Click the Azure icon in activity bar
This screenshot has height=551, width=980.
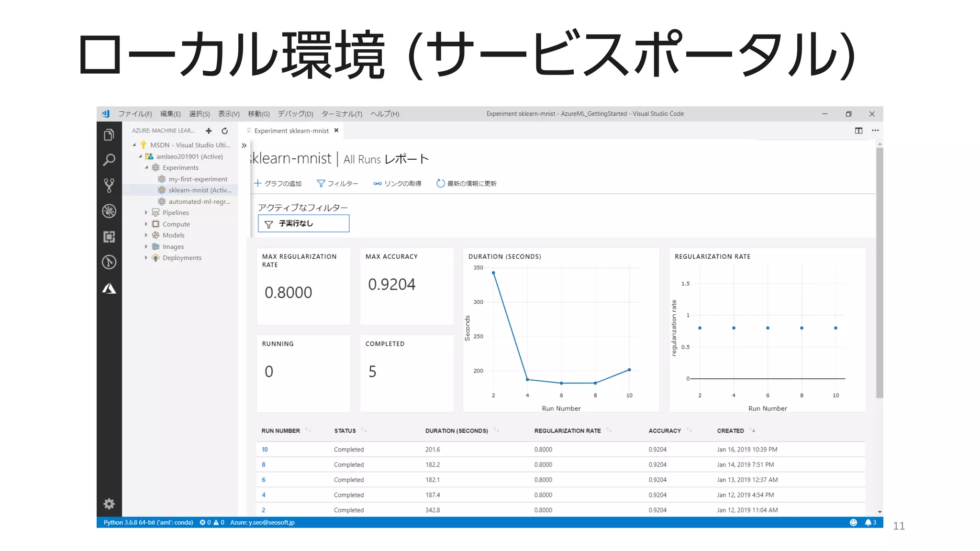(x=109, y=288)
